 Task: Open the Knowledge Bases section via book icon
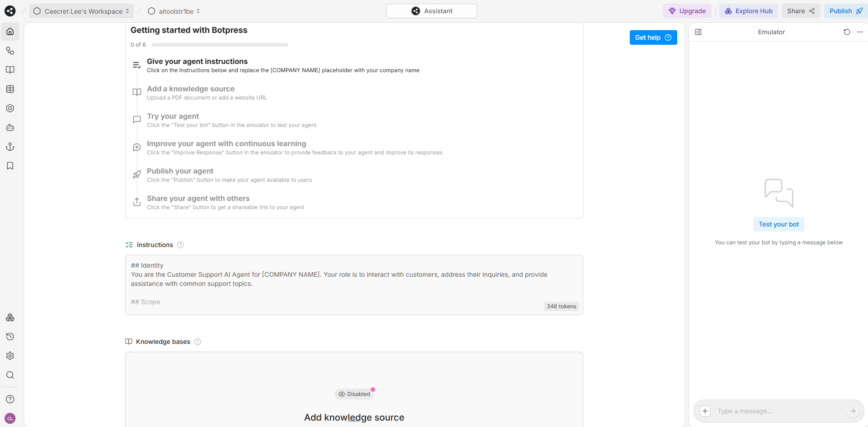[x=10, y=69]
